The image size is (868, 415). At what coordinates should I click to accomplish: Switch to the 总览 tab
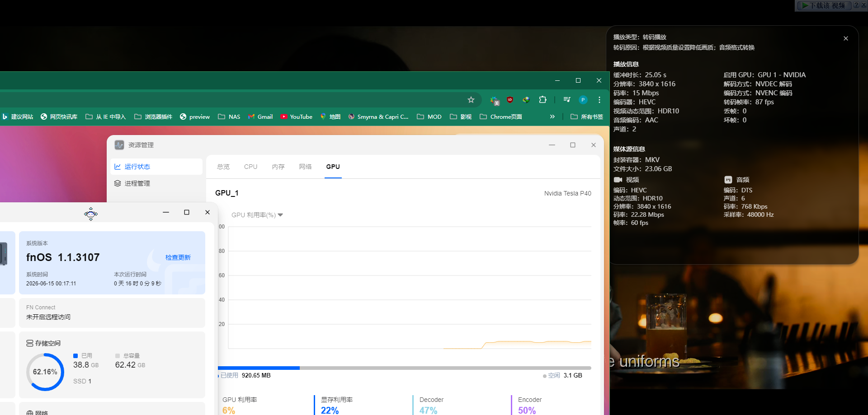tap(223, 167)
